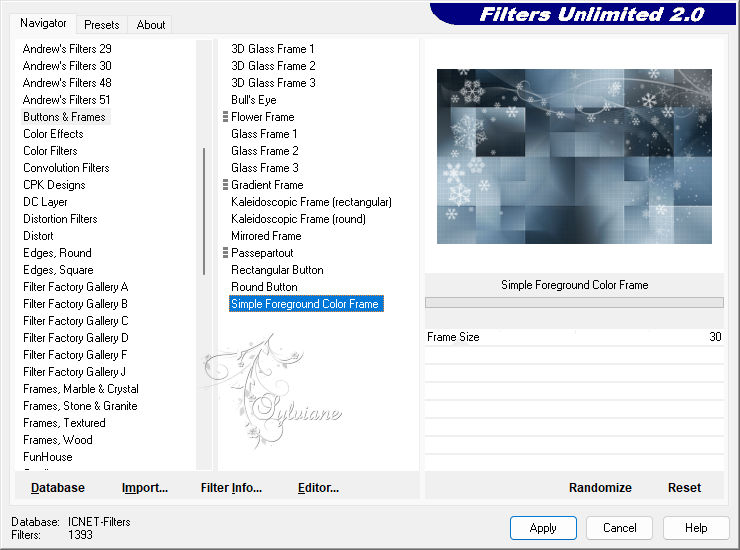Choose Flower Frame filter
This screenshot has height=550, width=740.
click(262, 117)
